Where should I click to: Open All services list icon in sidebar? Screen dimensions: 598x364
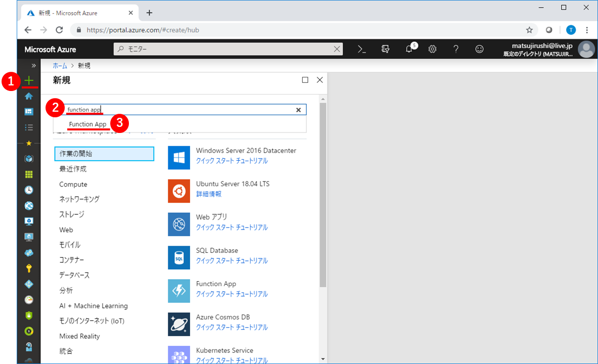pyautogui.click(x=29, y=127)
